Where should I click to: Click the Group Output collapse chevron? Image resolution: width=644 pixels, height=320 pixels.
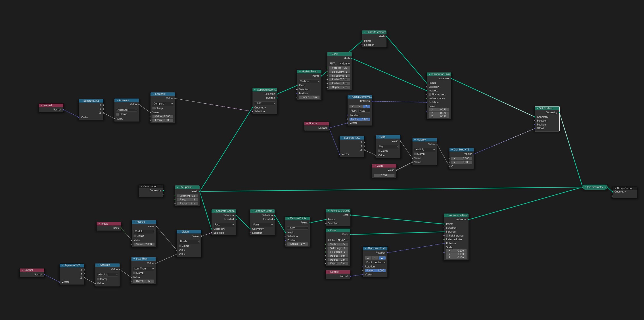click(615, 188)
